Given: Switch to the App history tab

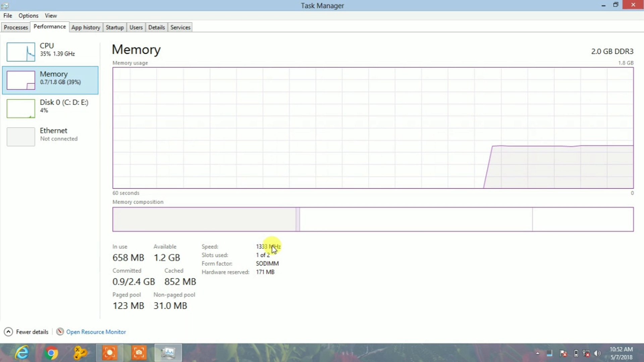Looking at the screenshot, I should (86, 27).
